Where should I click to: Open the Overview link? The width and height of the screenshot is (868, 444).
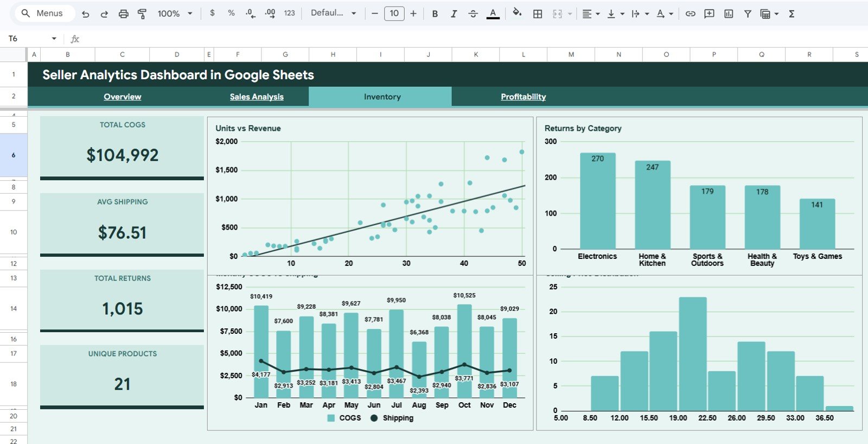coord(123,97)
